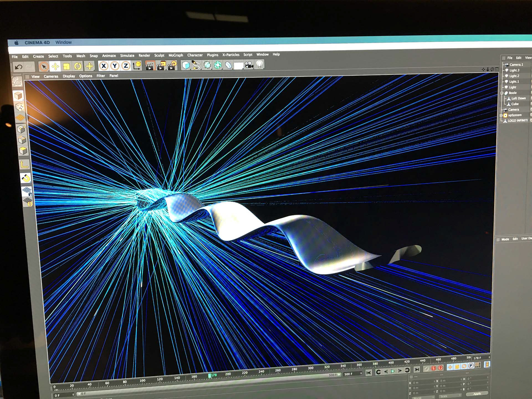Toggle Record Active Objects red button
This screenshot has width=532, height=399.
point(426,369)
